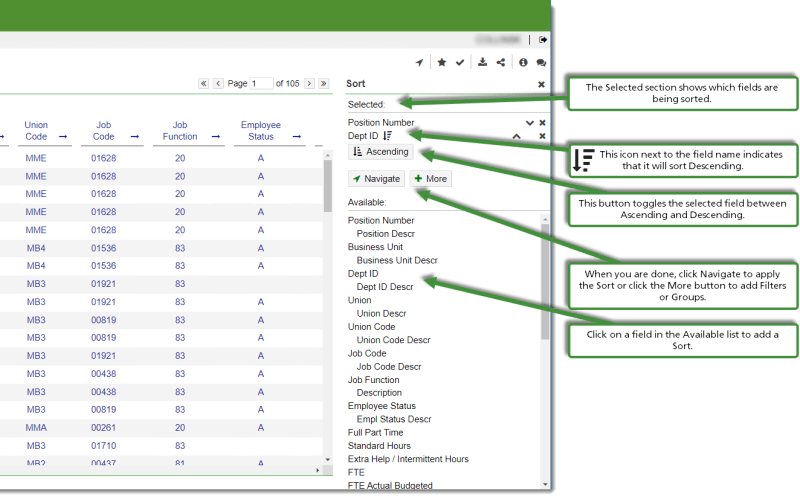800x496 pixels.
Task: Select Position Number in Selected list
Action: click(381, 122)
